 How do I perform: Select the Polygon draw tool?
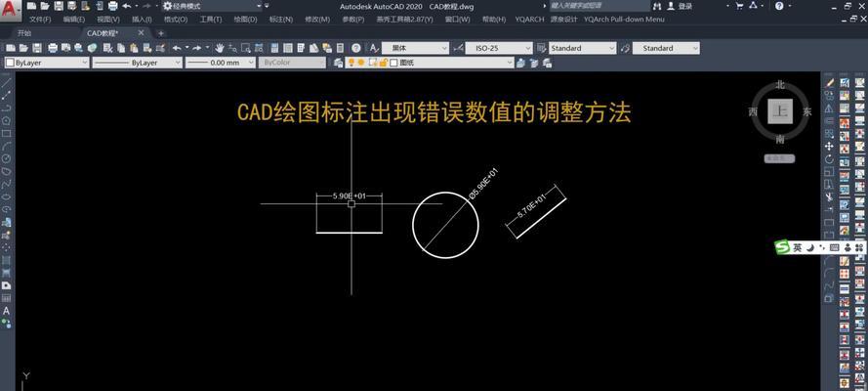coord(7,121)
